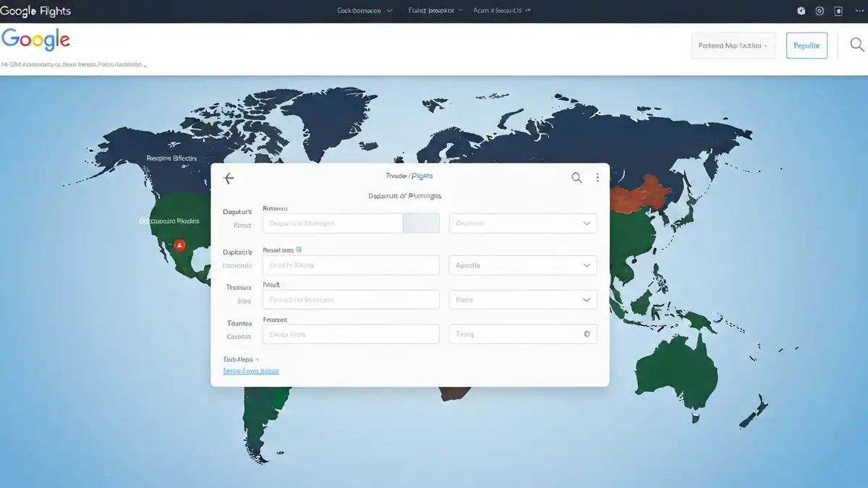Click the square icon in the dark top bar
868x488 pixels.
click(839, 11)
